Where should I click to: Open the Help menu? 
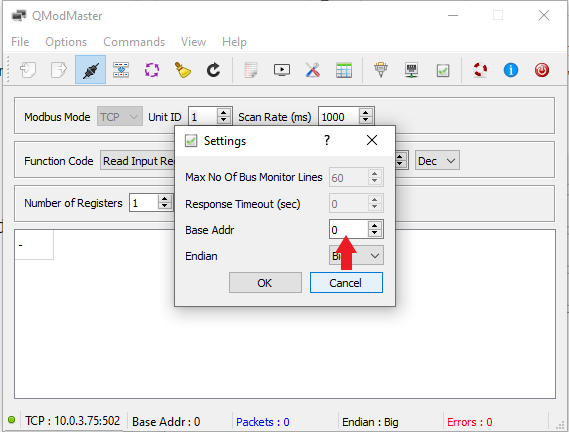pos(234,42)
